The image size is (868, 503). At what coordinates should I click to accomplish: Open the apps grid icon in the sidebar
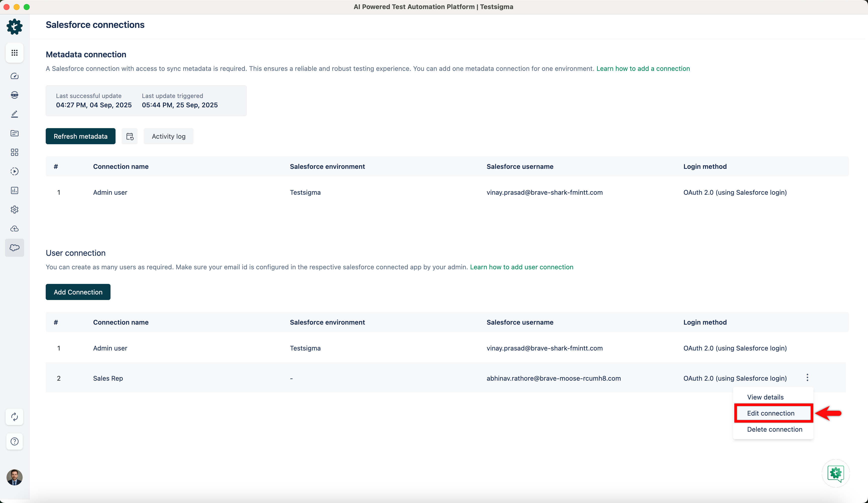[x=15, y=53]
